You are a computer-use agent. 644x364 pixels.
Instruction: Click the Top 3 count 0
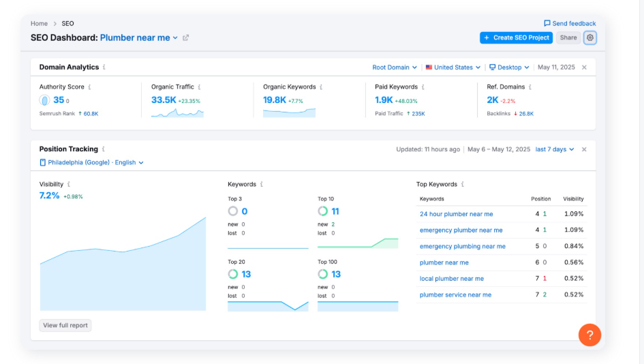(x=245, y=211)
